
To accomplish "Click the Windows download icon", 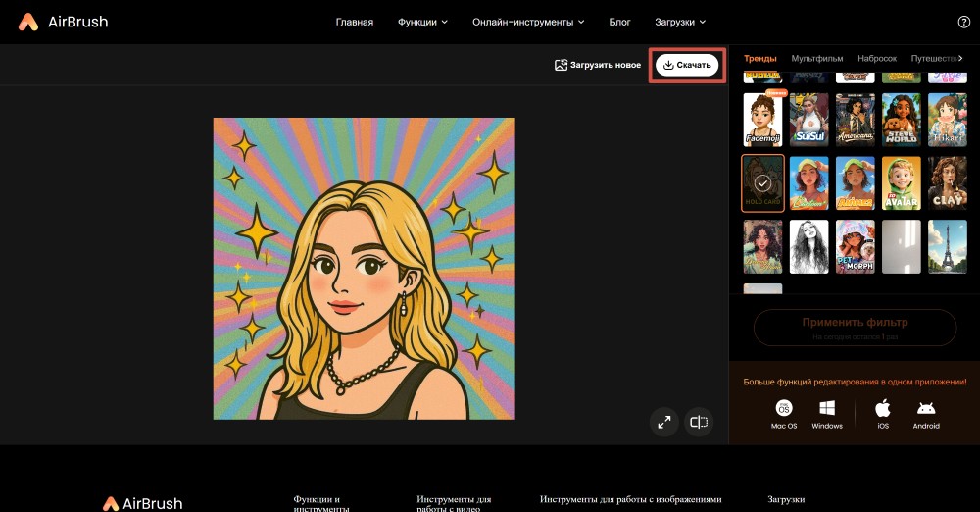I will point(826,408).
